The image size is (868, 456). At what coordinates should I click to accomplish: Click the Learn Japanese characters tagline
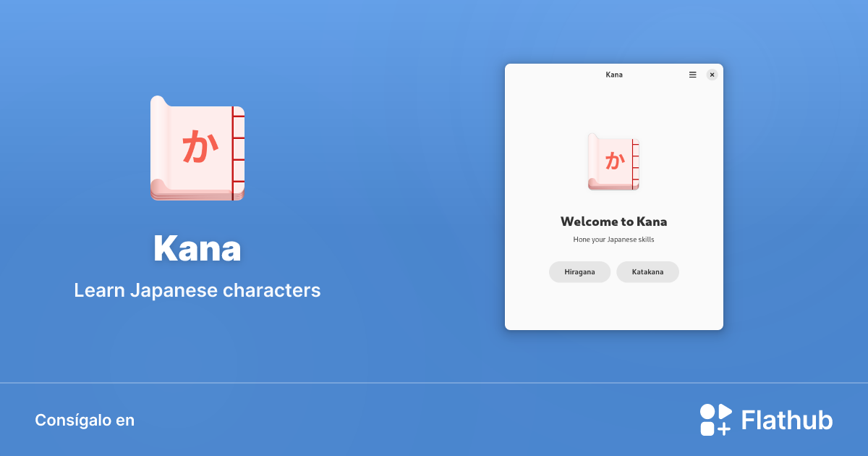tap(197, 290)
